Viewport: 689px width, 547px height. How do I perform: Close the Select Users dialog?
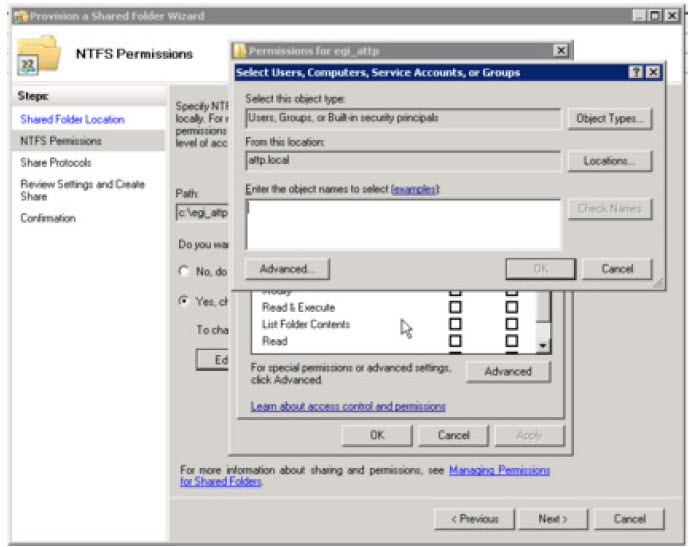[653, 72]
